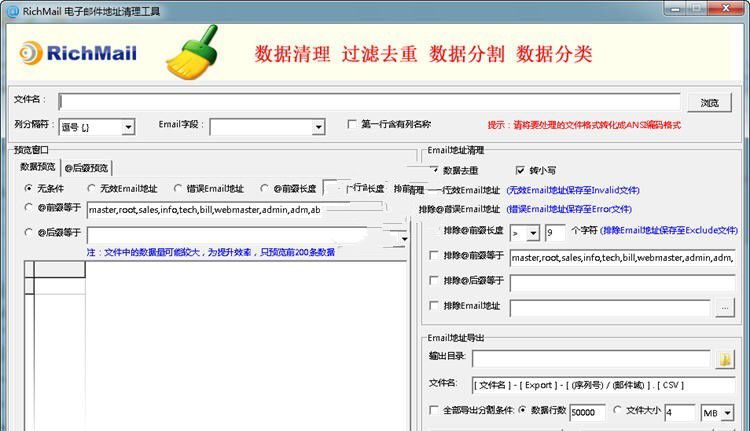Click the yellow folder output directory icon

[x=725, y=359]
